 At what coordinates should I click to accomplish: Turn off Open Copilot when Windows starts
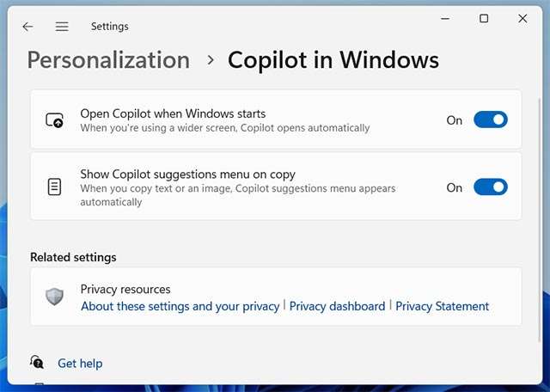coord(491,120)
